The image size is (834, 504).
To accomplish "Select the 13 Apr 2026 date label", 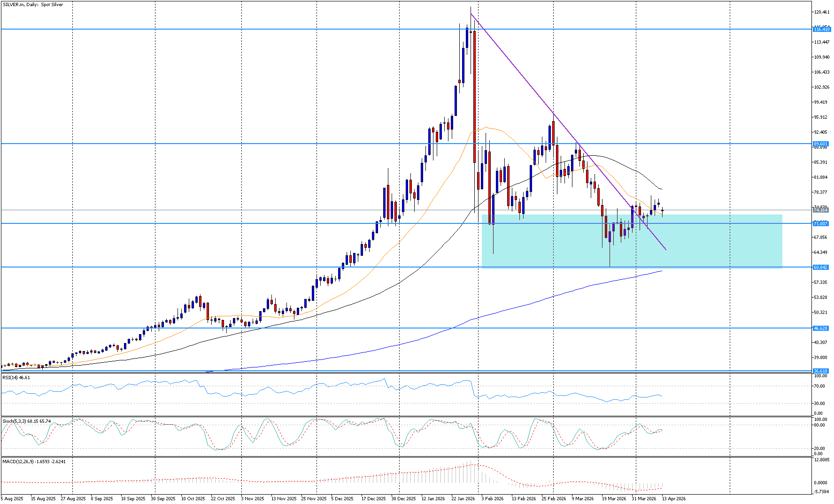I will click(674, 499).
